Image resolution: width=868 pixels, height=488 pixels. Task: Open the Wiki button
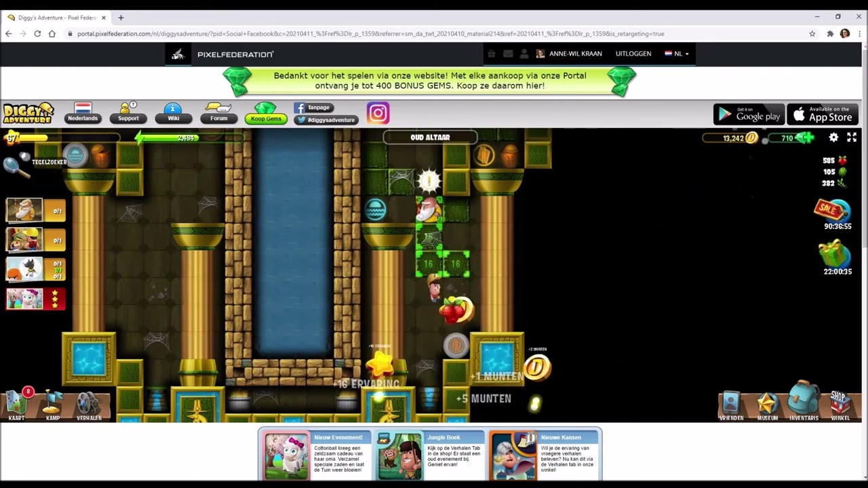[x=173, y=114]
